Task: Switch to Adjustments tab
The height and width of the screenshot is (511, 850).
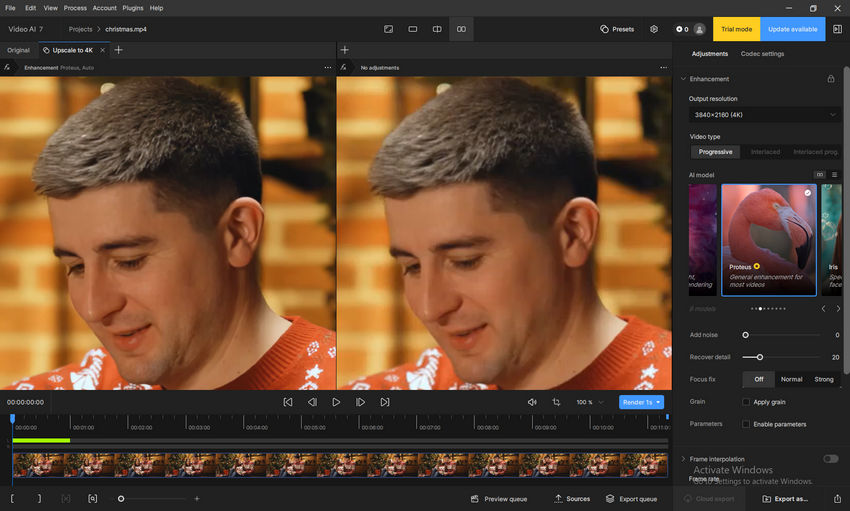Action: click(x=710, y=54)
